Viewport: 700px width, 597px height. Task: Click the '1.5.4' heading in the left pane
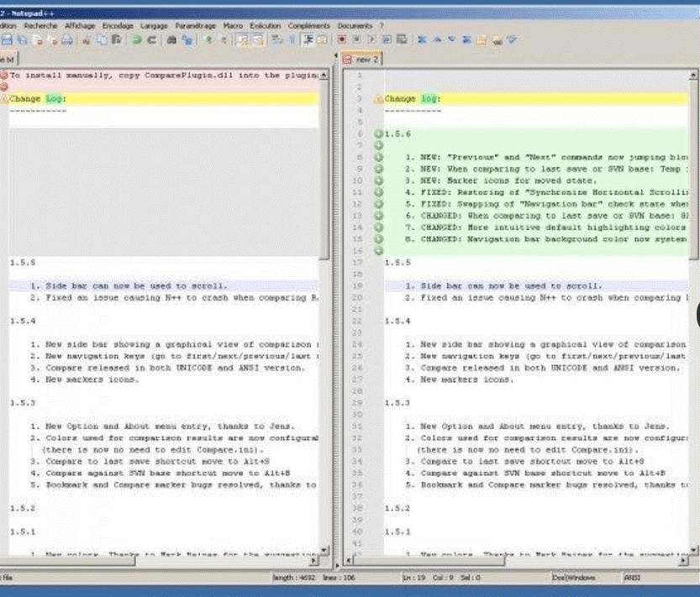(23, 321)
